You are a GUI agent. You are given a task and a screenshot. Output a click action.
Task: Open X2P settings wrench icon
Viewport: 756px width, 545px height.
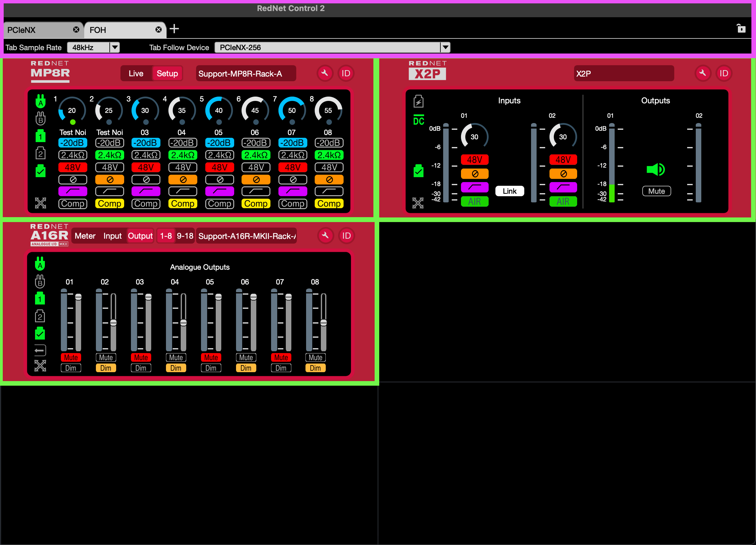703,74
